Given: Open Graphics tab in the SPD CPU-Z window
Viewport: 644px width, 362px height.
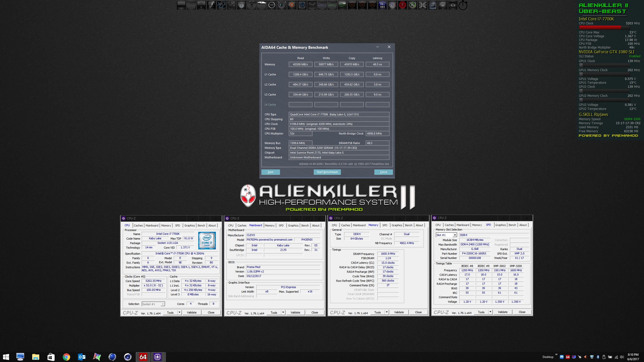Looking at the screenshot, I should pos(500,225).
